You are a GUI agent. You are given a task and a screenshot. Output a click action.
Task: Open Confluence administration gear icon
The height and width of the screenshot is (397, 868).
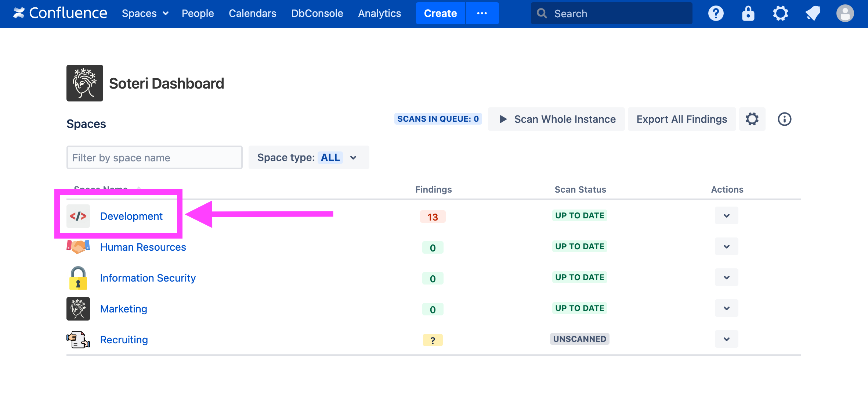pyautogui.click(x=780, y=14)
